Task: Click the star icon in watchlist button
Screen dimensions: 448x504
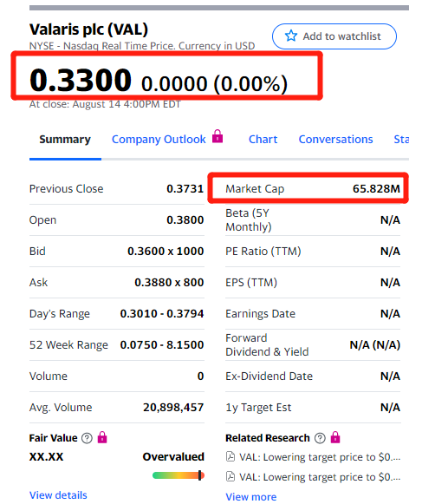Action: click(x=291, y=36)
